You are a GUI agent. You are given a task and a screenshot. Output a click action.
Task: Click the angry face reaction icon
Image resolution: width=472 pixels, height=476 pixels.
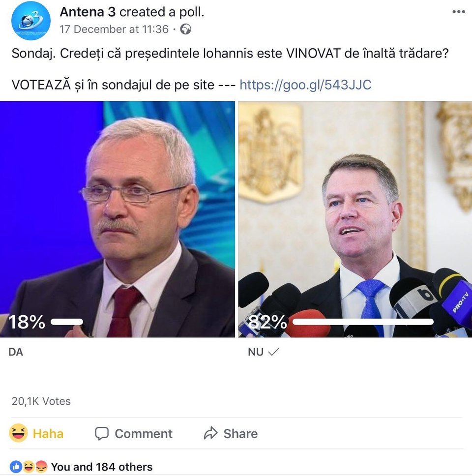pyautogui.click(x=42, y=467)
